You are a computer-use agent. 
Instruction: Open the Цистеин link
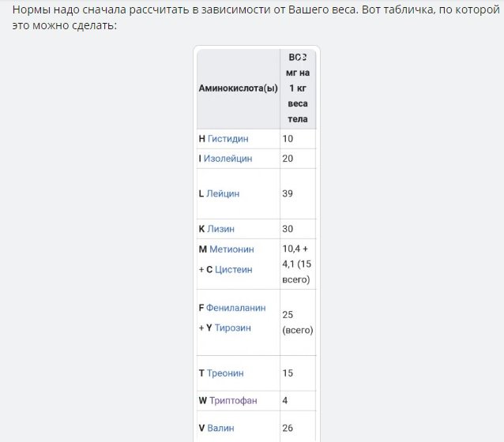234,269
